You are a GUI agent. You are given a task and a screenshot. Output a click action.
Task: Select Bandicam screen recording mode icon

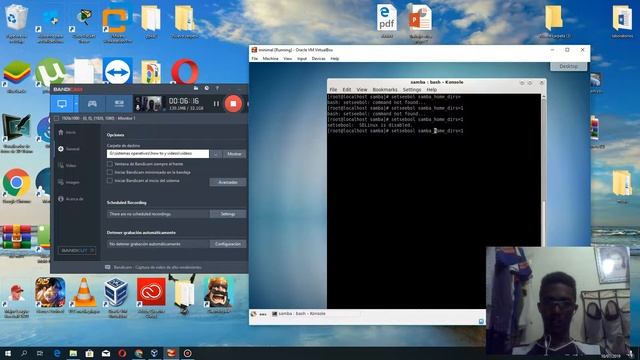tap(62, 104)
